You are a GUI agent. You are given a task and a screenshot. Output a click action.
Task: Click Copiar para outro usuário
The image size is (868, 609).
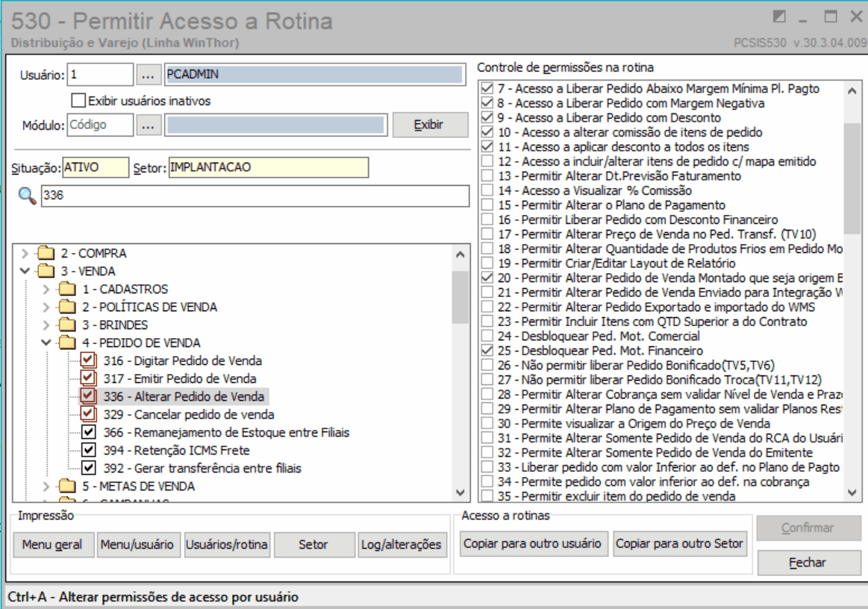click(533, 543)
